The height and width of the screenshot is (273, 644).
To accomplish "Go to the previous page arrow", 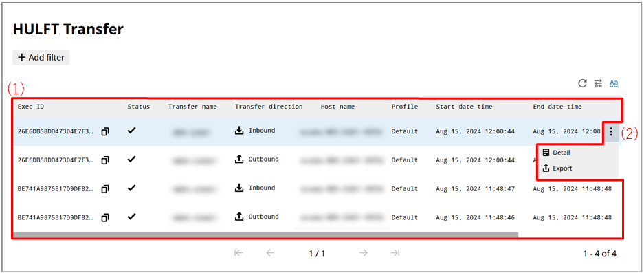I will click(x=270, y=253).
